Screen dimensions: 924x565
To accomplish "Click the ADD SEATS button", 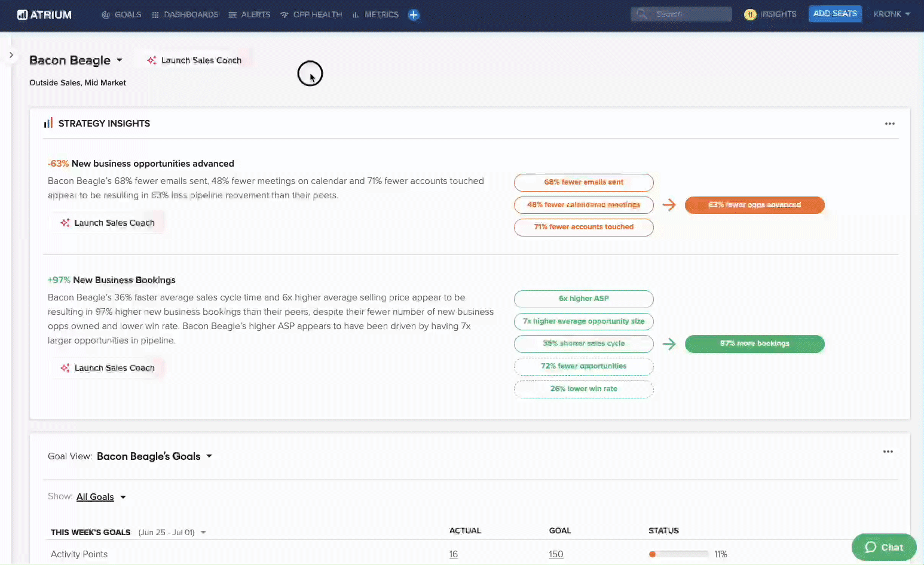I will [x=835, y=14].
